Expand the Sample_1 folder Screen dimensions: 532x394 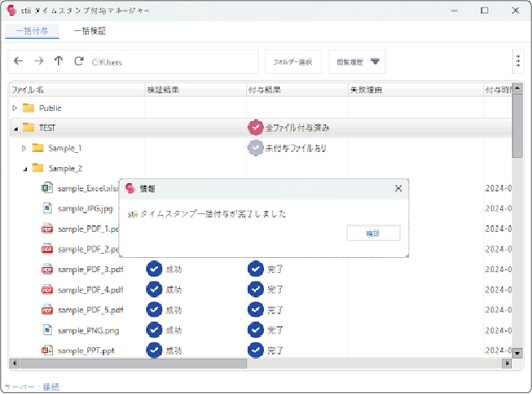point(24,148)
